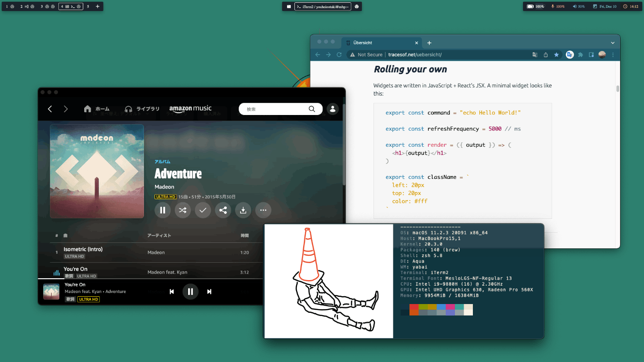644x362 pixels.
Task: Click the tracesof.net address bar
Action: (x=454, y=55)
